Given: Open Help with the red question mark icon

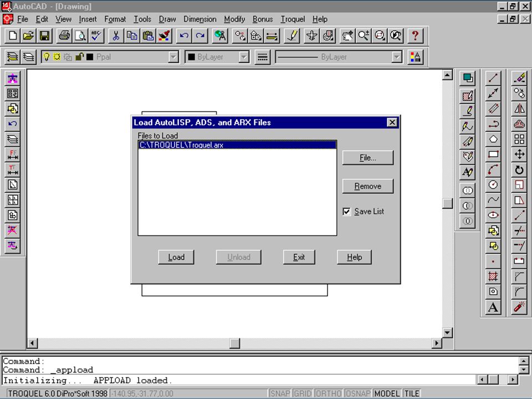Looking at the screenshot, I should (415, 35).
